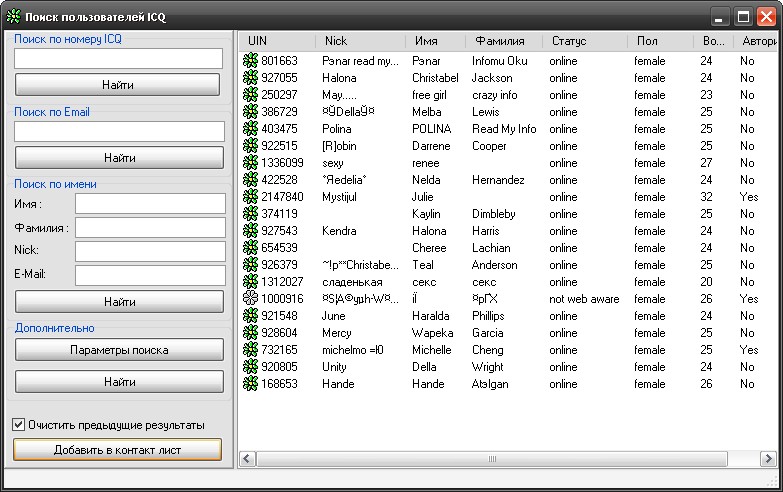Click the ICQ icon for UIN 928604
This screenshot has width=783, height=492.
[250, 332]
